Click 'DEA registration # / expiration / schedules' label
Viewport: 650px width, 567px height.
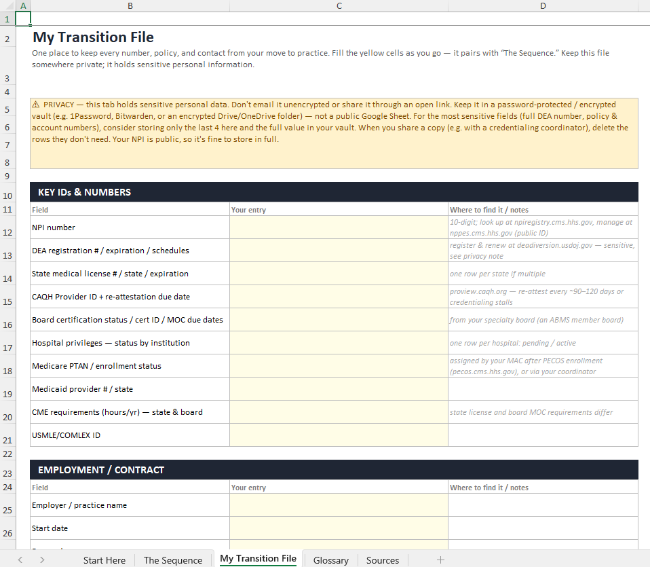point(130,250)
